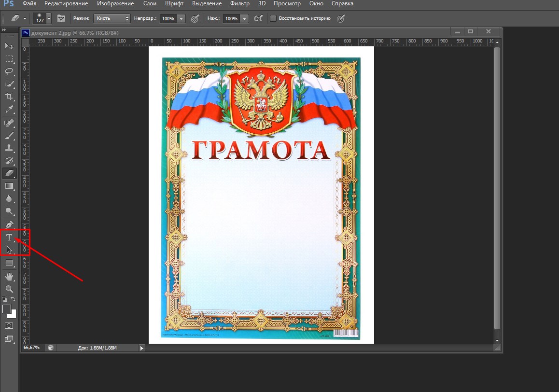
Task: Click the 'документ 2.jpg' document tab
Action: [75, 32]
